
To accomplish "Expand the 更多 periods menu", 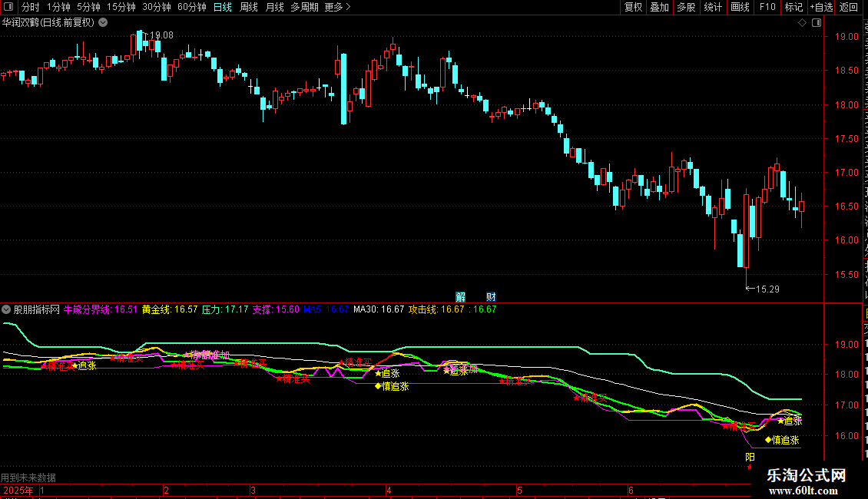I will (338, 7).
